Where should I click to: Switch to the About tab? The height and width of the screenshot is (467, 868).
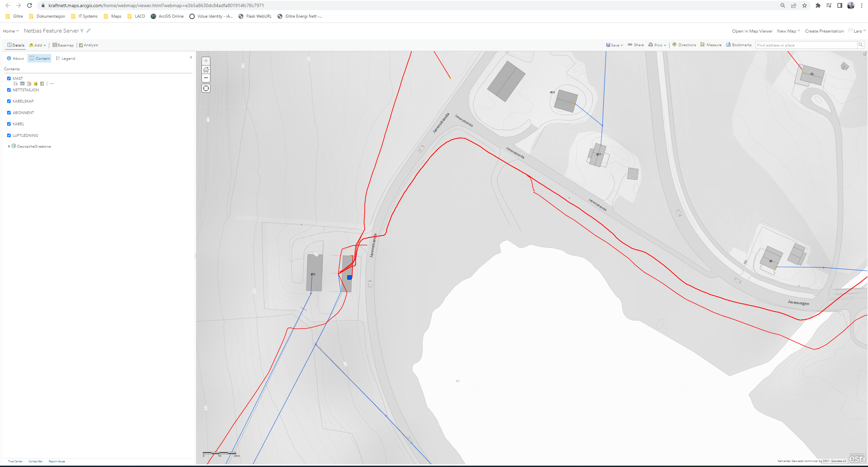[x=15, y=58]
